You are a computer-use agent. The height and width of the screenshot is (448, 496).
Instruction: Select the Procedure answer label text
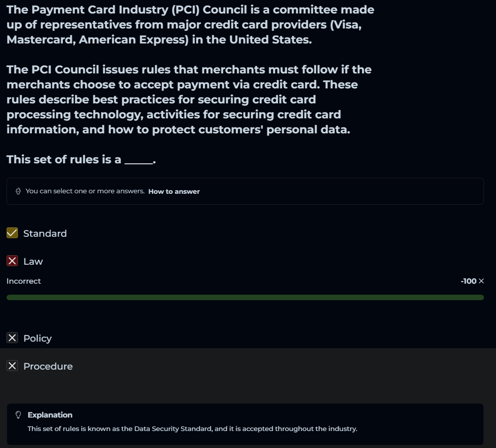click(x=48, y=366)
